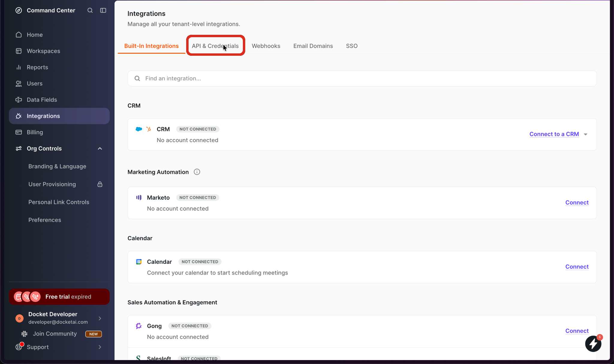Switch to the API & Credentials tab
The width and height of the screenshot is (614, 364).
tap(215, 46)
